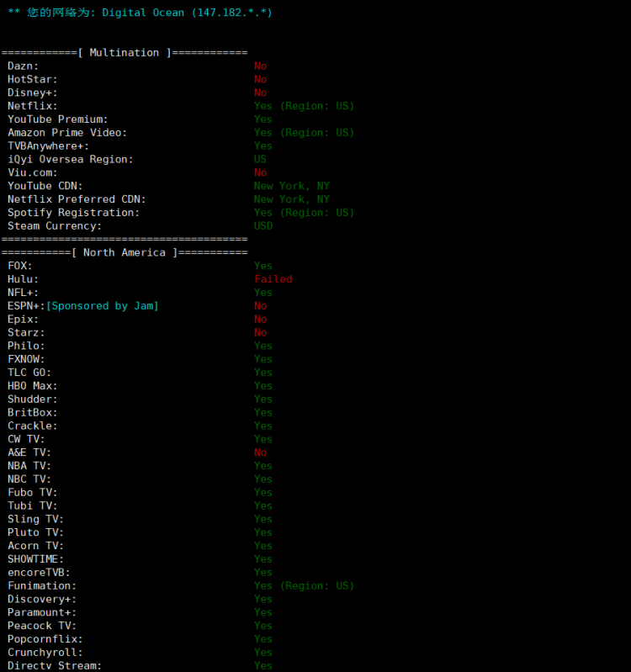The image size is (631, 672).
Task: Click the Funimation: label
Action: point(42,585)
